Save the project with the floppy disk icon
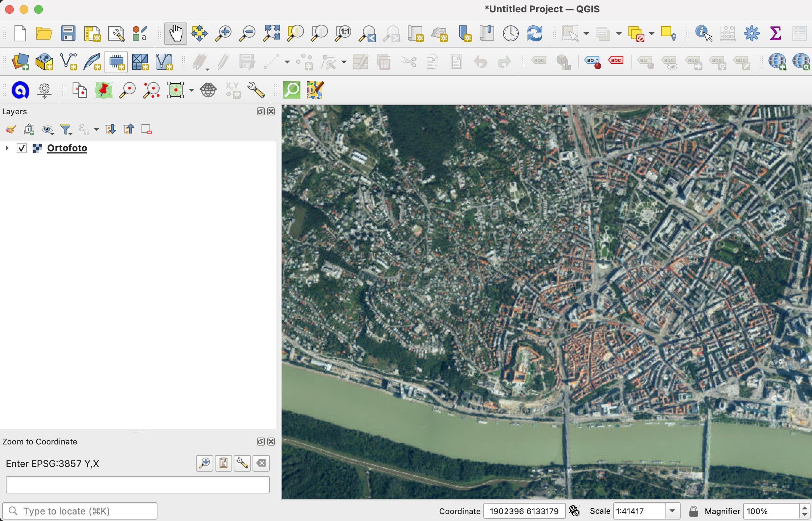The image size is (812, 521). [x=68, y=33]
